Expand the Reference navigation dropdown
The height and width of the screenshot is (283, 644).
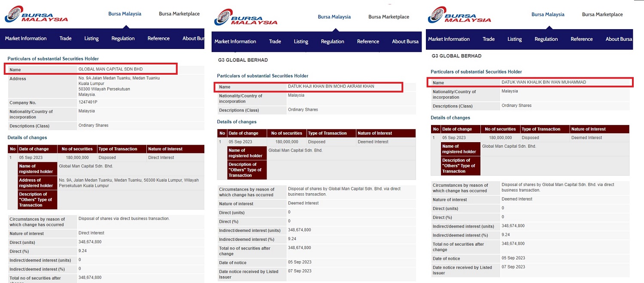click(x=158, y=38)
